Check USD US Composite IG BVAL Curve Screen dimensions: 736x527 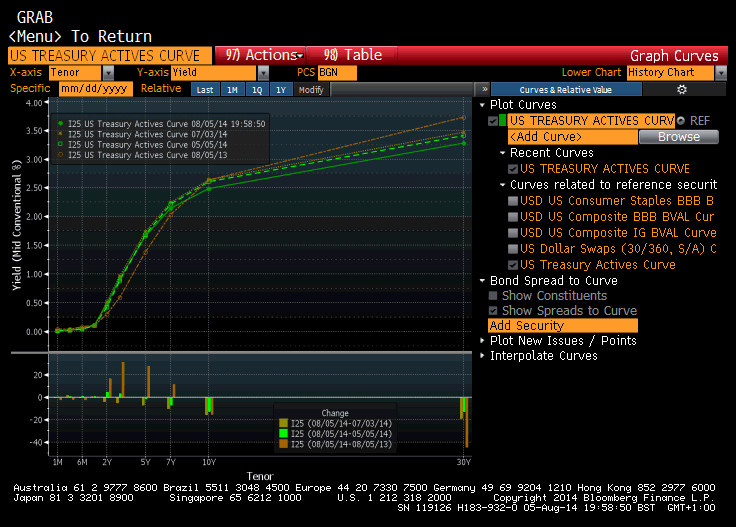click(x=513, y=233)
